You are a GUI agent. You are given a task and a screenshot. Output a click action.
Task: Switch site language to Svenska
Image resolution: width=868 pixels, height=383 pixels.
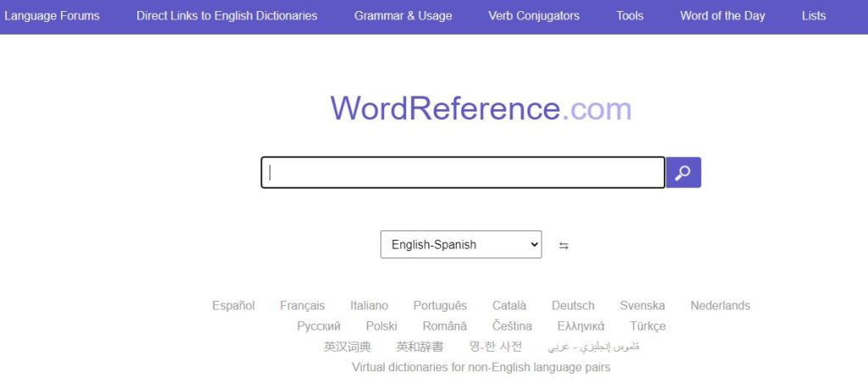[643, 306]
